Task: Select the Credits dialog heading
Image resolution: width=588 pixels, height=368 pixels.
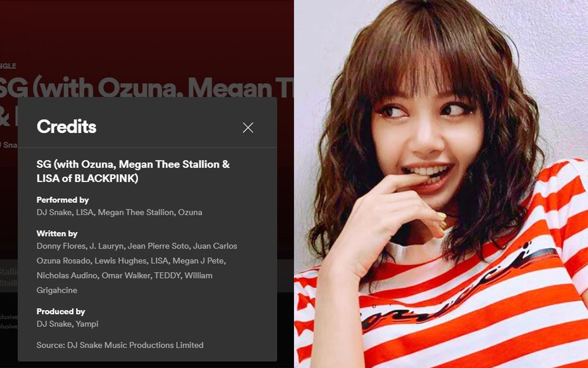Action: 67,127
